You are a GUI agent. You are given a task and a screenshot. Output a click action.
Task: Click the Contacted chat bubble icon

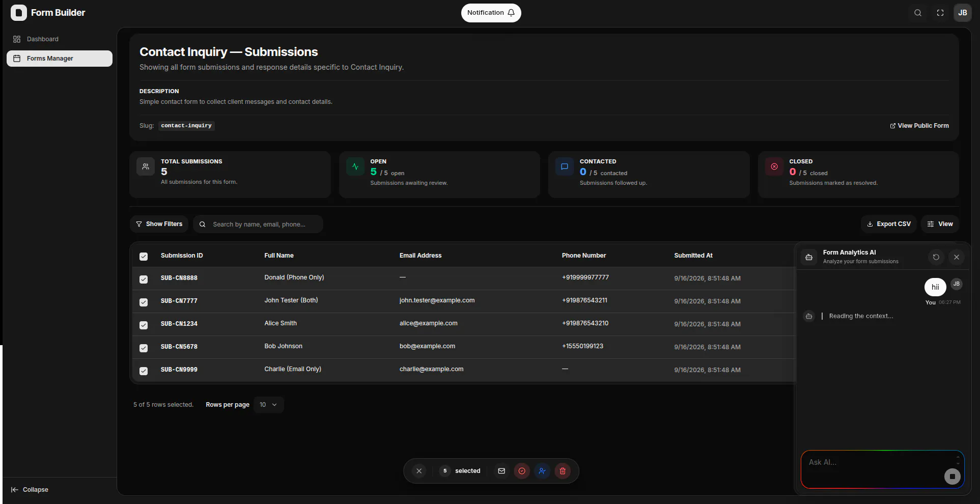(x=565, y=166)
